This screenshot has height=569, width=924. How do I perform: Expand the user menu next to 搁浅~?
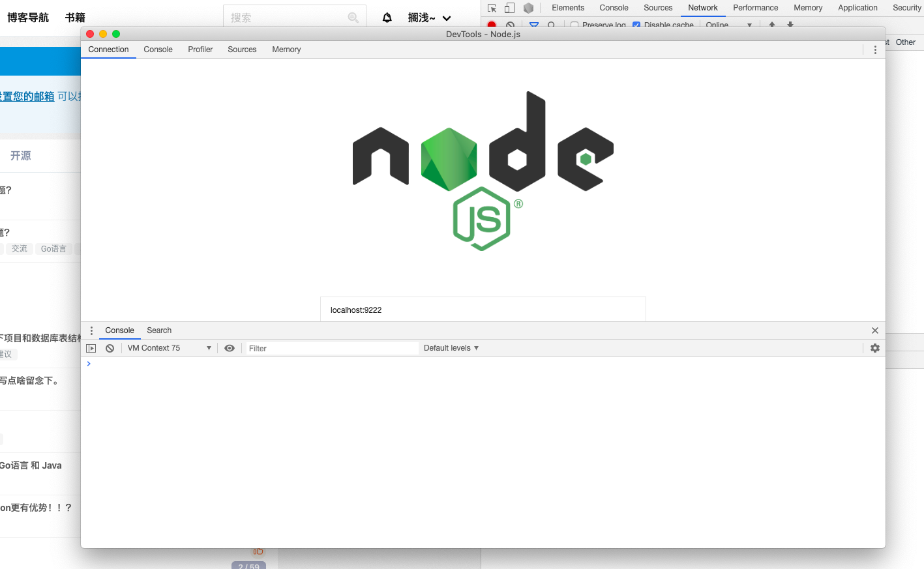(447, 18)
